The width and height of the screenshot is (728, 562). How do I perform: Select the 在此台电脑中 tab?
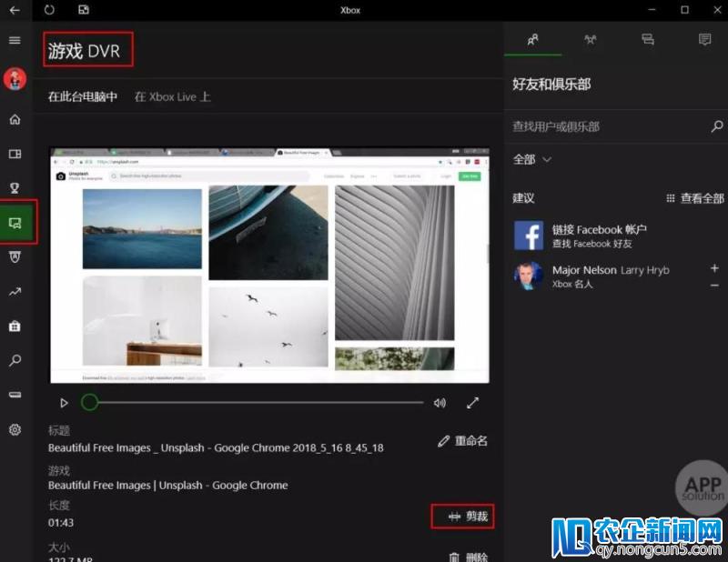[83, 97]
